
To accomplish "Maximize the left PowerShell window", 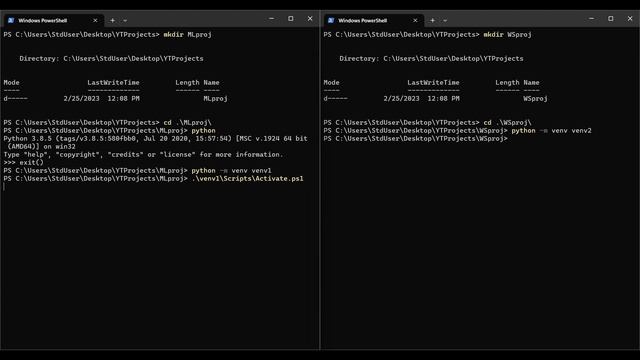I will pyautogui.click(x=291, y=19).
